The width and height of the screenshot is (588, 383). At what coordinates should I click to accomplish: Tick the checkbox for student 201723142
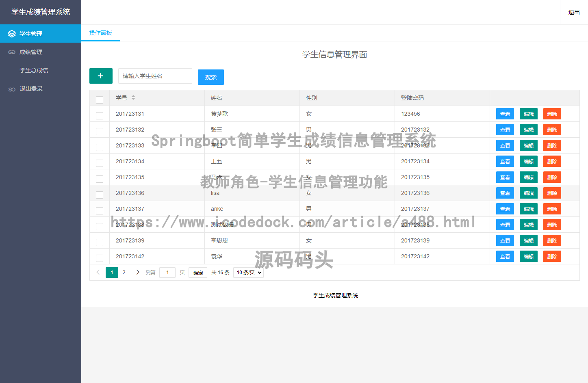[100, 258]
